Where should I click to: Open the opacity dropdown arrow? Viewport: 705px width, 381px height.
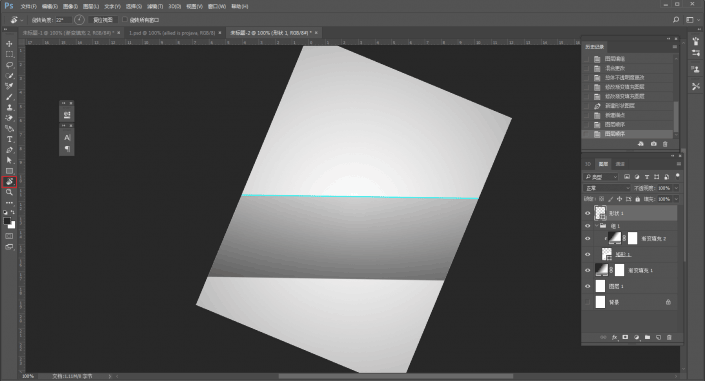676,188
